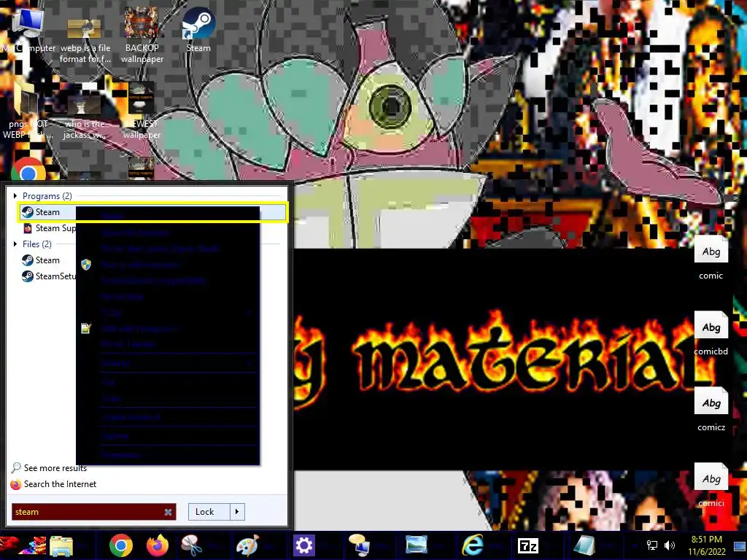Image resolution: width=747 pixels, height=560 pixels.
Task: Select the 'Steam Sup...' program result
Action: point(49,228)
